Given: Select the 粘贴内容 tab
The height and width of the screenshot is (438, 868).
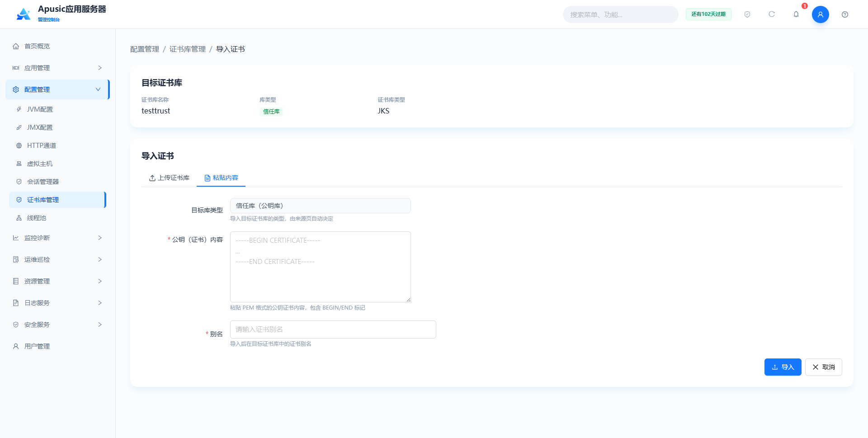Looking at the screenshot, I should click(221, 178).
